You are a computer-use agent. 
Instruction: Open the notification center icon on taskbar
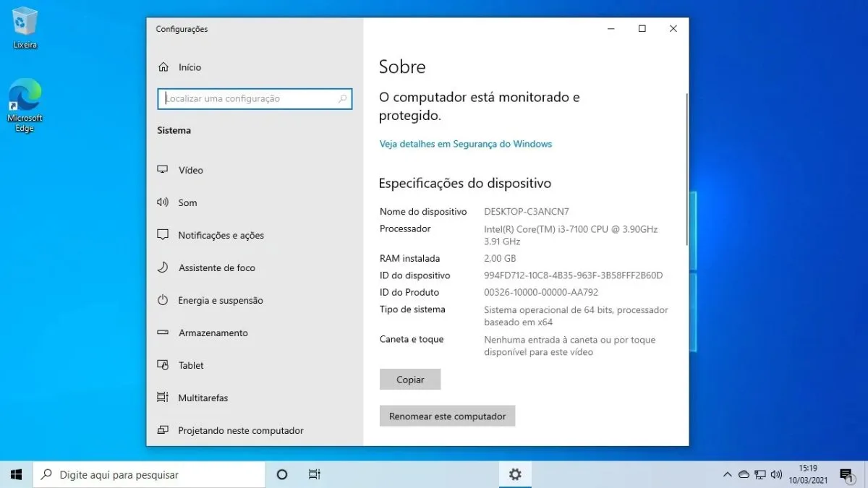pyautogui.click(x=846, y=474)
